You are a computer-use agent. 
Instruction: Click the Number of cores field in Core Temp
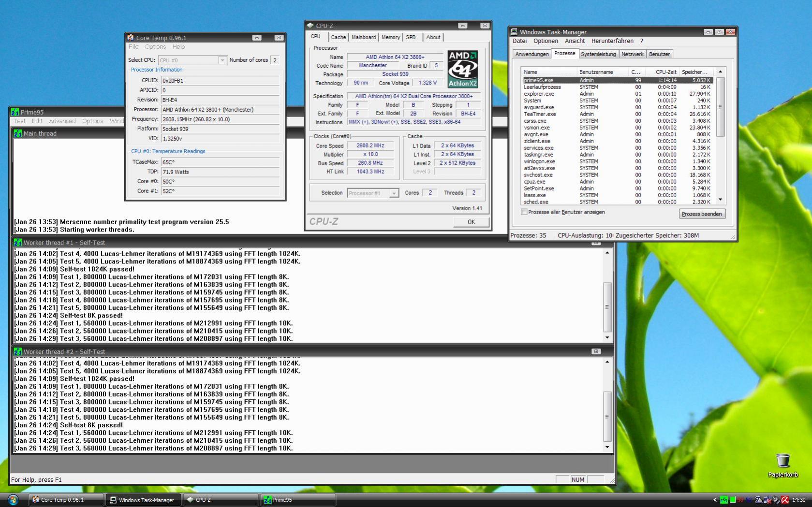tap(275, 60)
